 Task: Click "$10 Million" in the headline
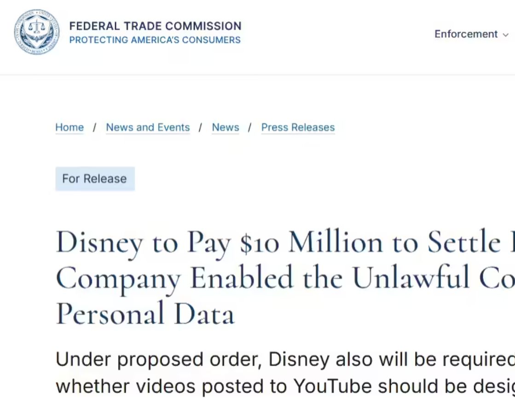tap(311, 242)
